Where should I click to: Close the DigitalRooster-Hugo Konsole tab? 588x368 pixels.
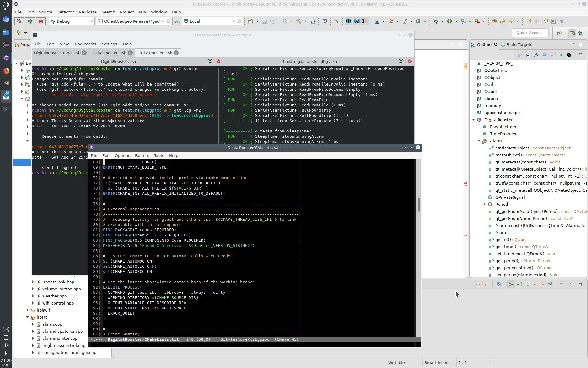point(84,53)
